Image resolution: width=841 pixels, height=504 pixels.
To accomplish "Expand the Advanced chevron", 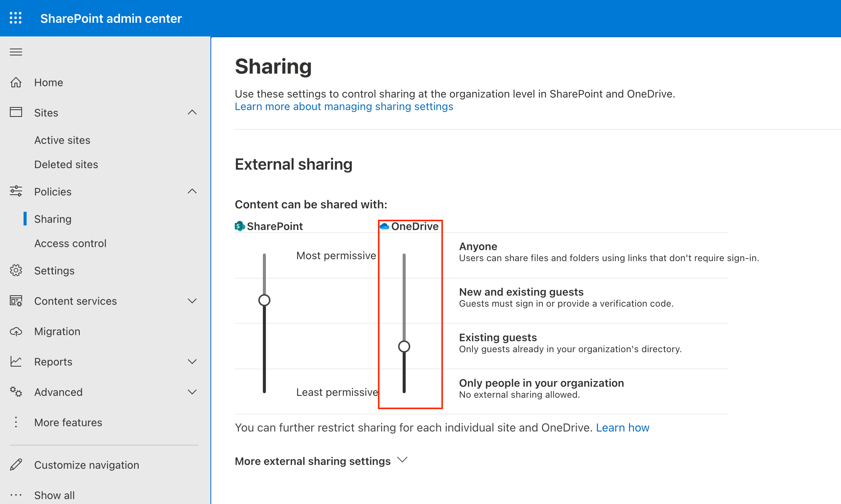I will pyautogui.click(x=192, y=392).
